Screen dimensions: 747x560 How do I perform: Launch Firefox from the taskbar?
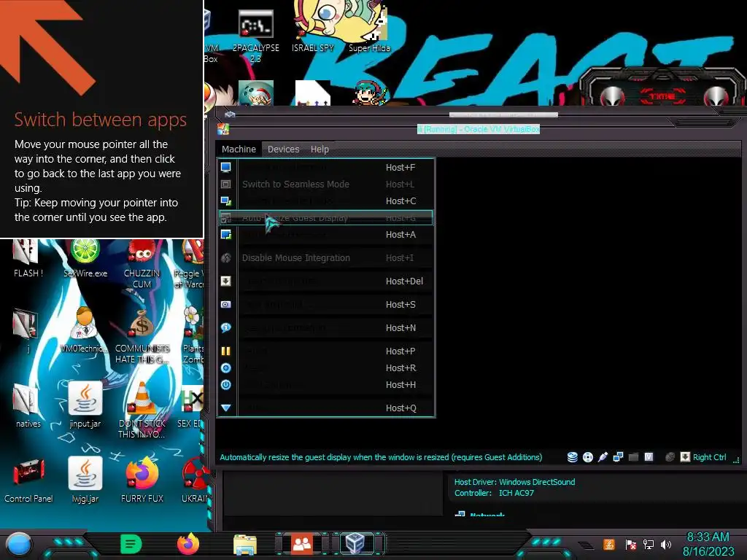point(188,544)
